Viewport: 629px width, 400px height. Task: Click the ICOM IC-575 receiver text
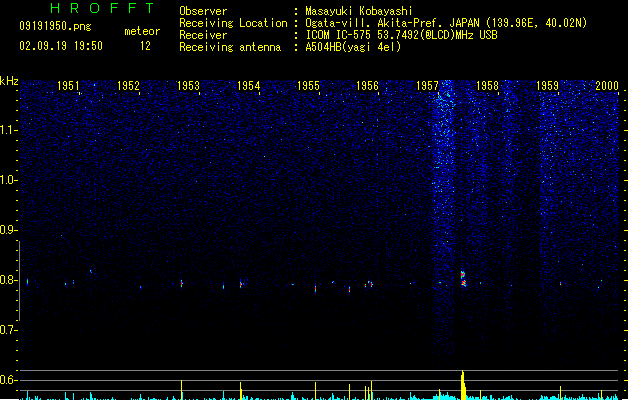pyautogui.click(x=401, y=35)
